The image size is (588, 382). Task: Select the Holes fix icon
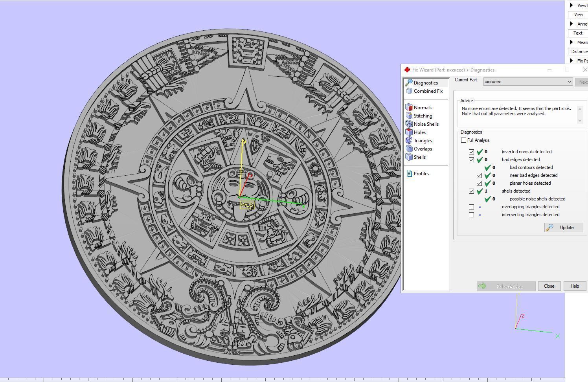pyautogui.click(x=409, y=132)
